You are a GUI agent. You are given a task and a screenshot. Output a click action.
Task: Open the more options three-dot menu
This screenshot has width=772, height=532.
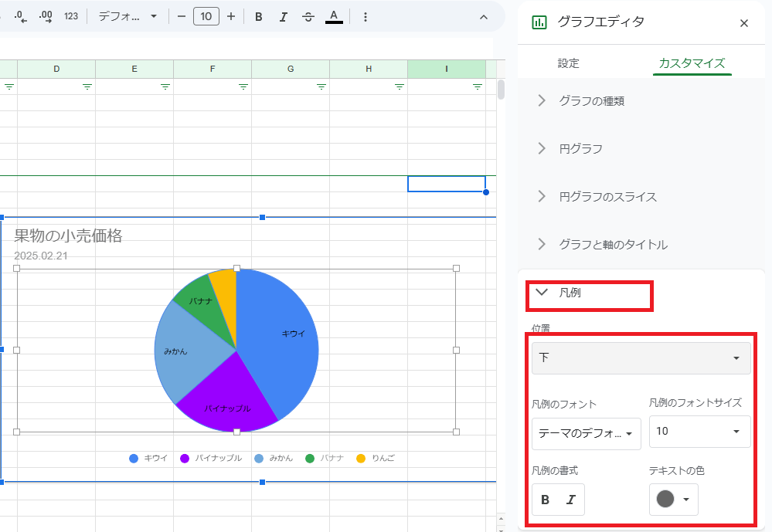pyautogui.click(x=365, y=17)
